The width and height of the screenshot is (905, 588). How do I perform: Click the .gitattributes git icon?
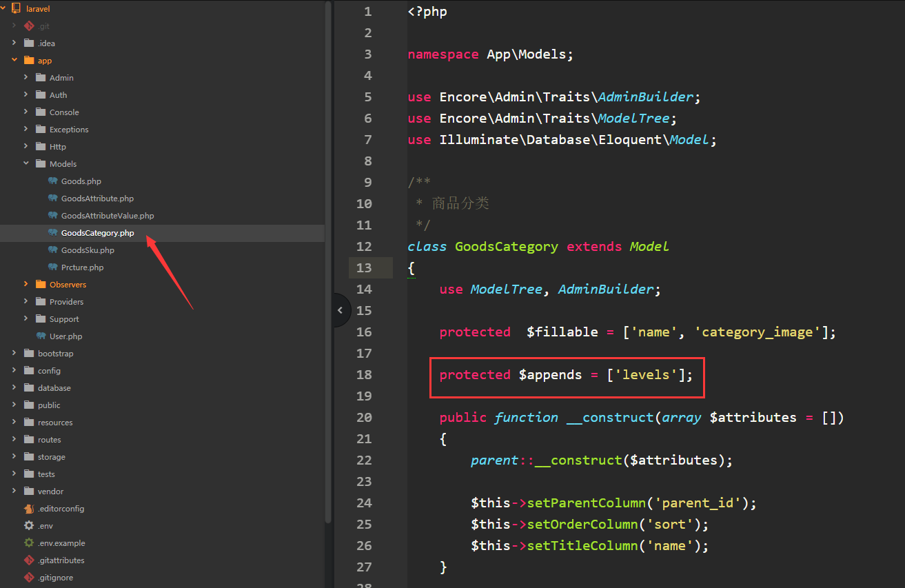tap(29, 560)
